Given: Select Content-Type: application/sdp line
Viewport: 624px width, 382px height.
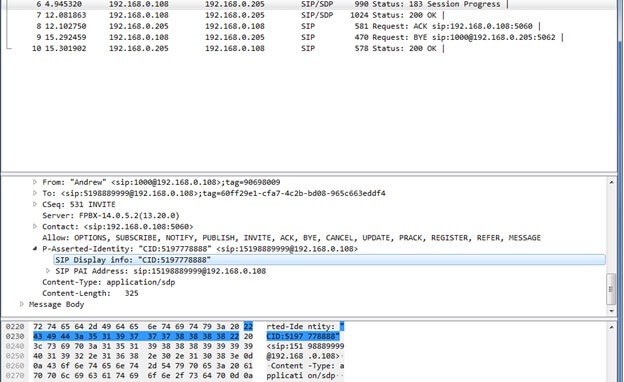Looking at the screenshot, I should (109, 282).
